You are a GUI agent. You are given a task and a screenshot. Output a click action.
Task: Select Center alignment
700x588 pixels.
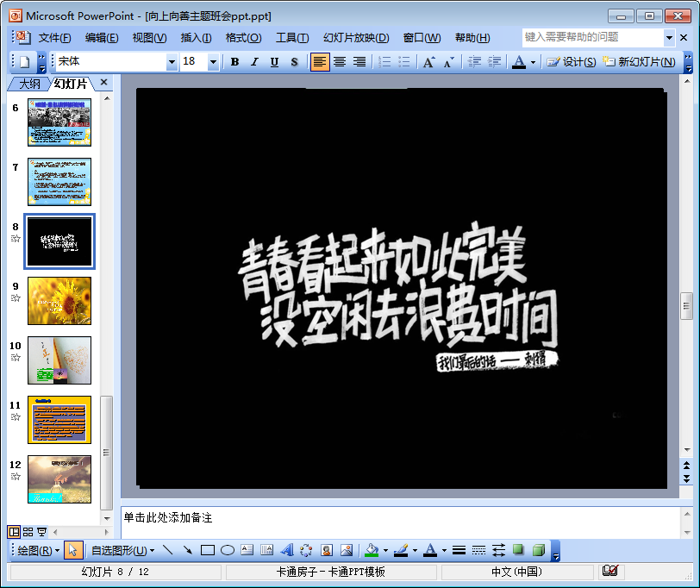click(340, 62)
